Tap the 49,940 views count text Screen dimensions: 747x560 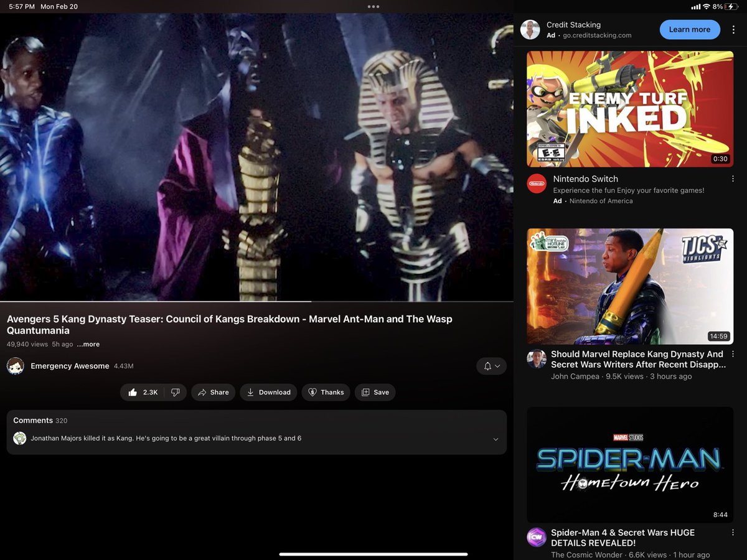(27, 344)
